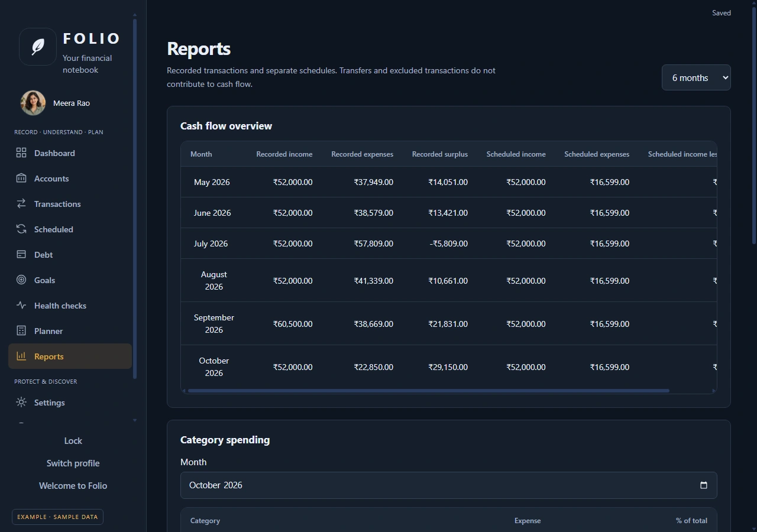
Task: Click the May 2026 row label
Action: click(x=212, y=182)
